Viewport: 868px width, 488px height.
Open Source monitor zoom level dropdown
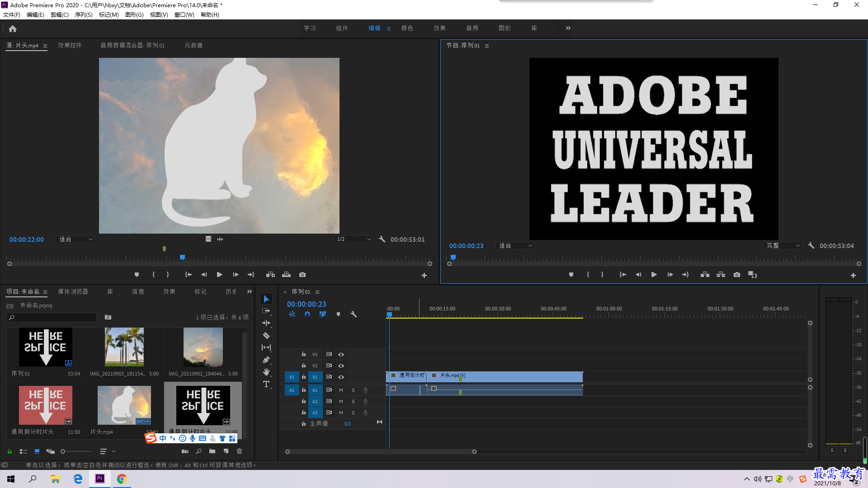[75, 239]
